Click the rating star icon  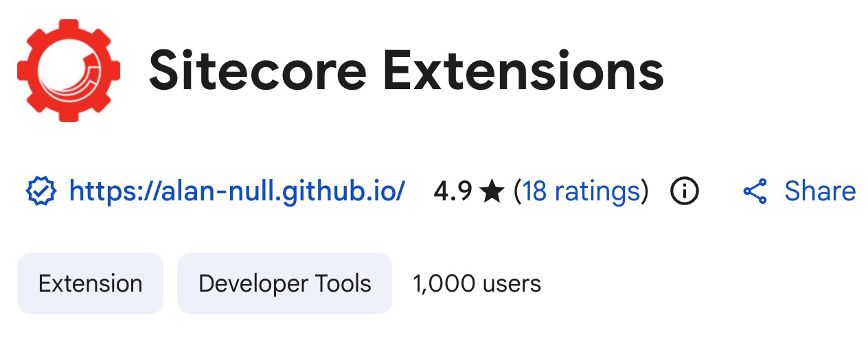[x=492, y=191]
